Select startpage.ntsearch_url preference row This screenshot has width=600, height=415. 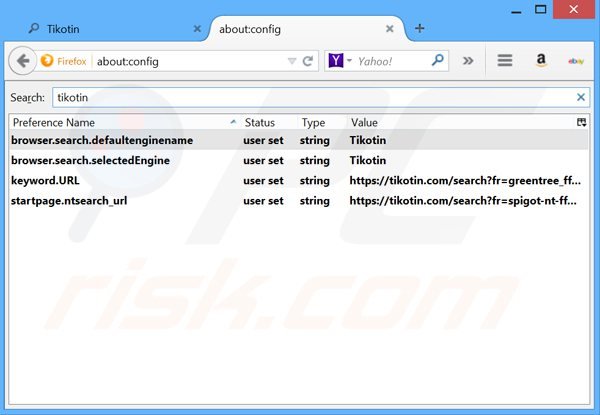tap(298, 201)
